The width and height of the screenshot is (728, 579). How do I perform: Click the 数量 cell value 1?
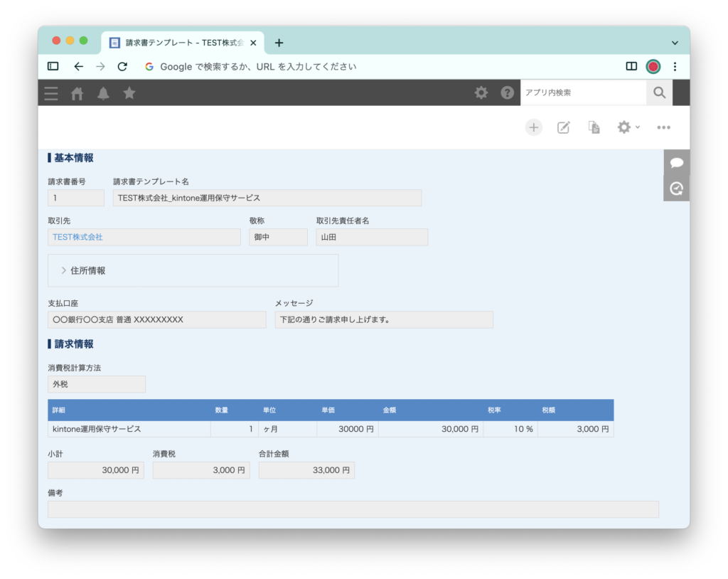(235, 429)
